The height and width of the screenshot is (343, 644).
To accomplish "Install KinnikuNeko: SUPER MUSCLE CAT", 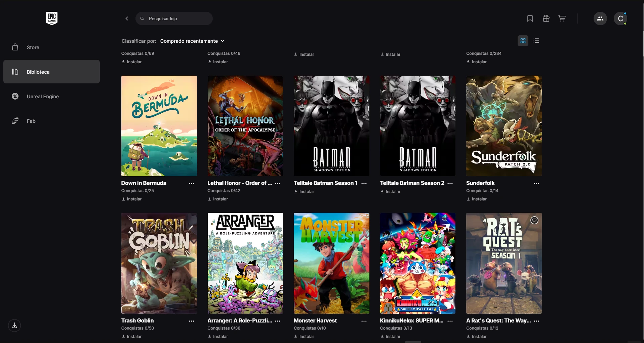I will [390, 337].
